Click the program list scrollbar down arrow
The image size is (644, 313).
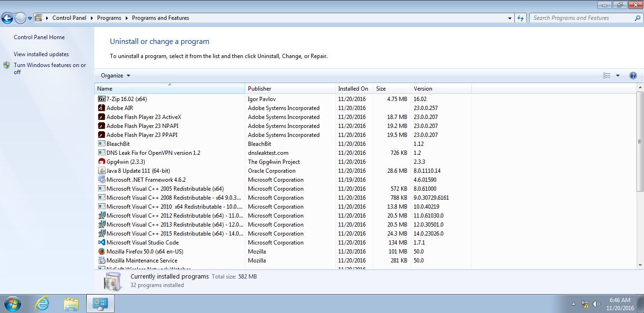[x=640, y=266]
